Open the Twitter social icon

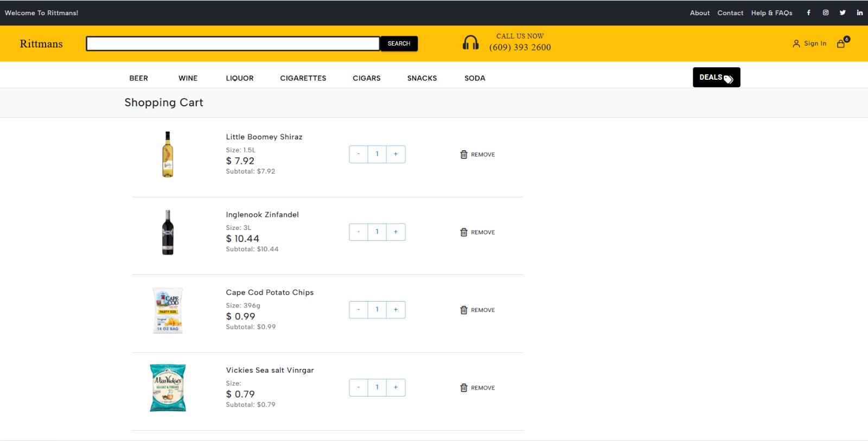pos(843,12)
